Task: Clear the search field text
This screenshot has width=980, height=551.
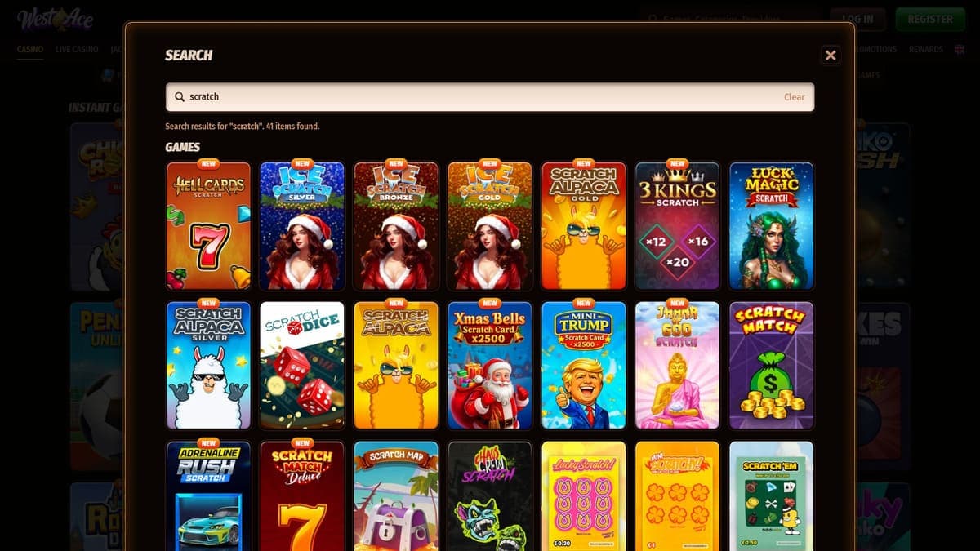Action: tap(794, 96)
